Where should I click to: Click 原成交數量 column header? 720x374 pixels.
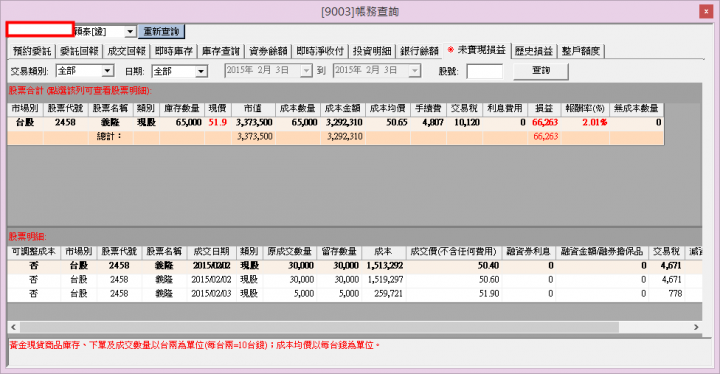point(289,251)
